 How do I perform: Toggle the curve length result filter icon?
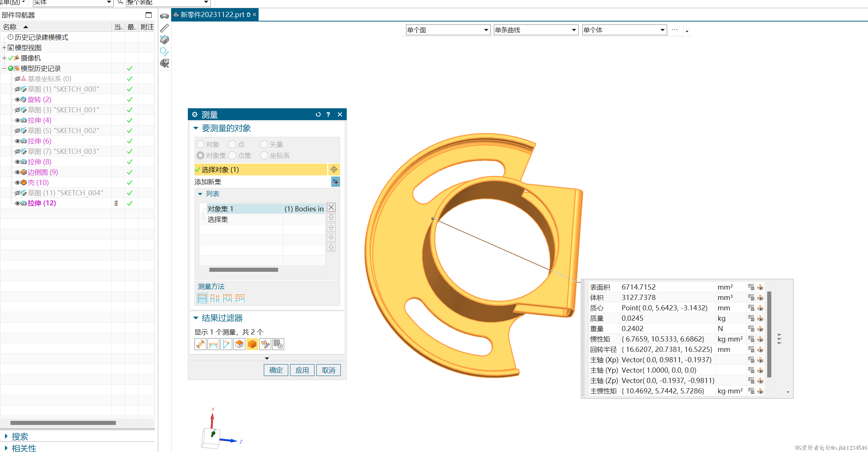[x=213, y=344]
